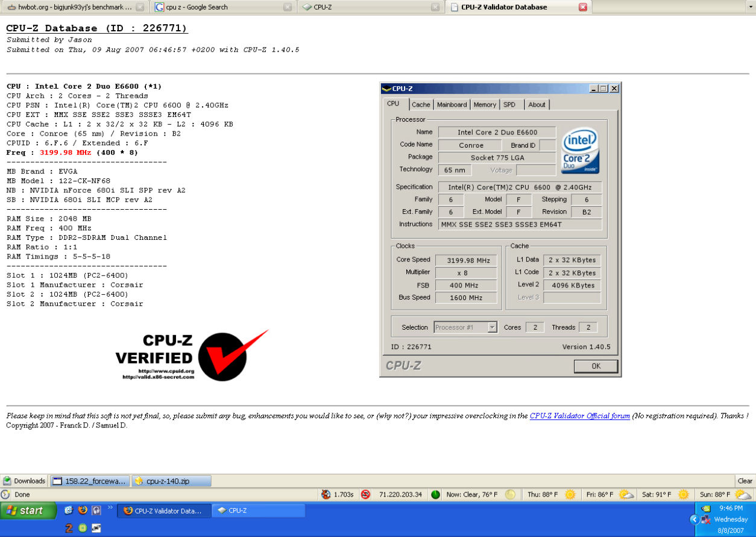The height and width of the screenshot is (537, 756).
Task: Click the green square taskbar toolbar icon
Action: click(x=83, y=528)
